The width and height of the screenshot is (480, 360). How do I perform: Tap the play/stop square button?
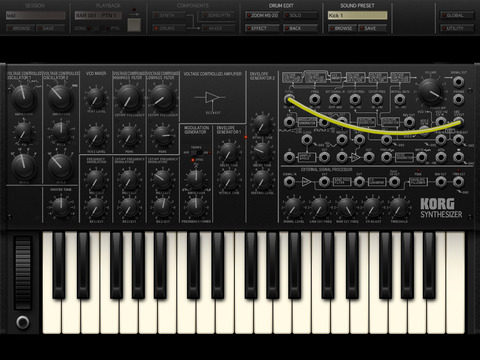(134, 25)
